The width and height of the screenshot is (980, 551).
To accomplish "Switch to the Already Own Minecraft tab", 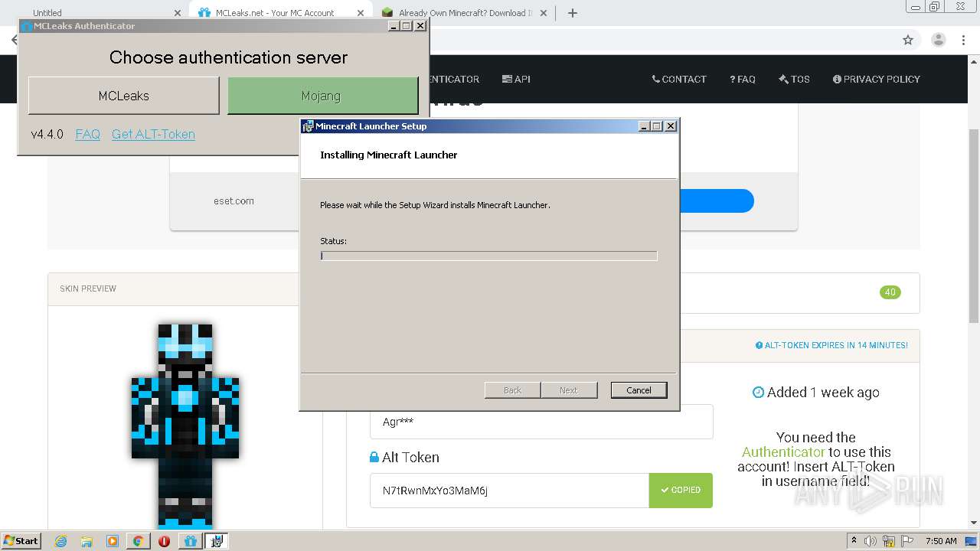I will (x=465, y=13).
